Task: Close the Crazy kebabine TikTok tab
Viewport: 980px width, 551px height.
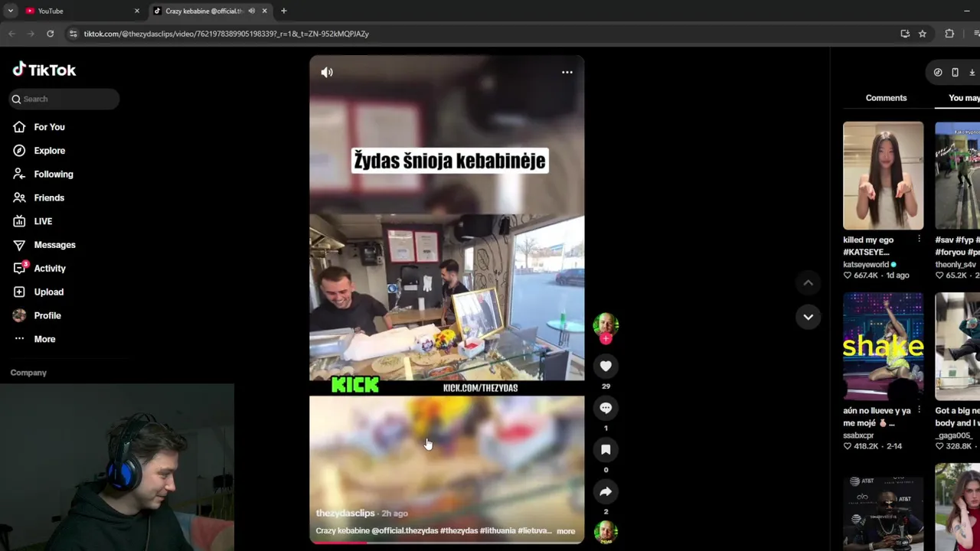Action: (264, 11)
